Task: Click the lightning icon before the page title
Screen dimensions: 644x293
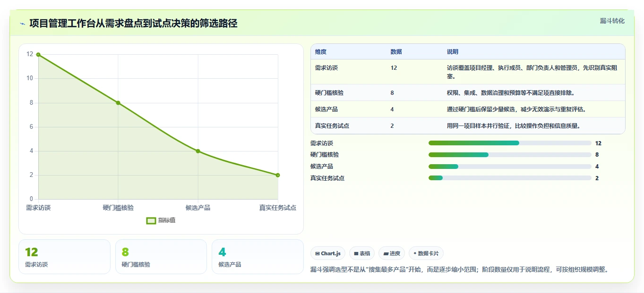Action: [22, 23]
